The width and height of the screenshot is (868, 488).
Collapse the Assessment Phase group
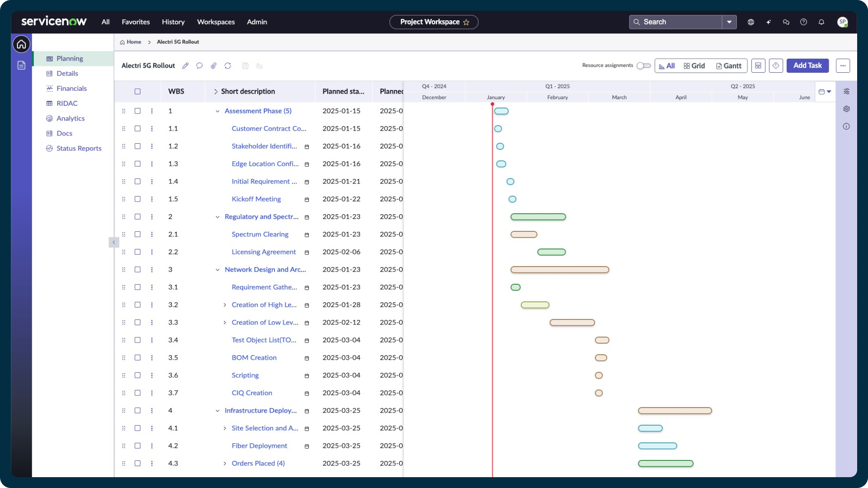click(217, 112)
